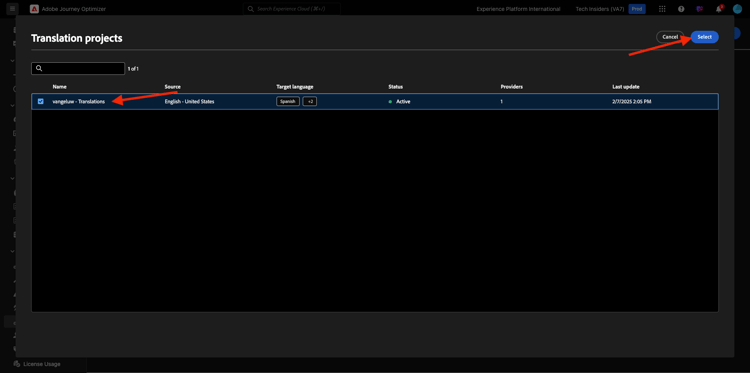Click the Spanish target language tag

click(288, 101)
